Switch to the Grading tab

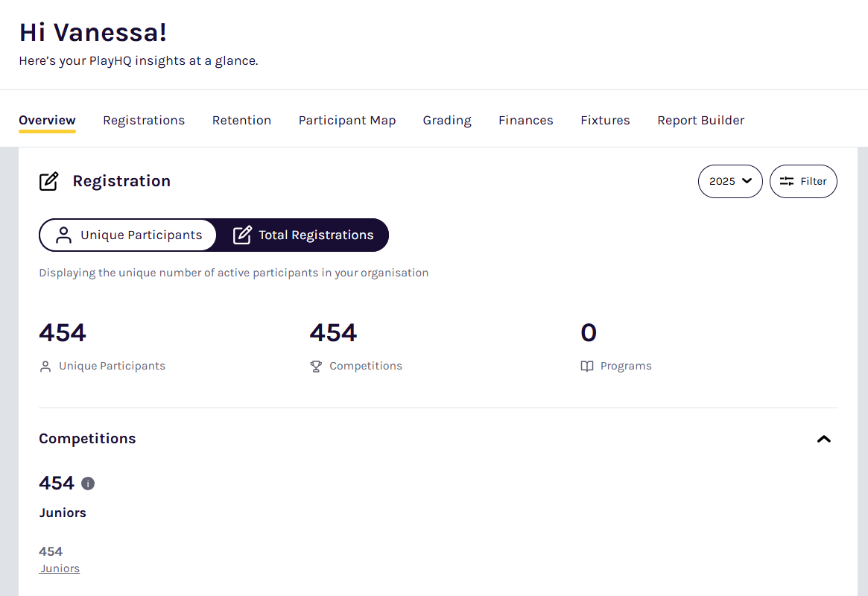447,121
